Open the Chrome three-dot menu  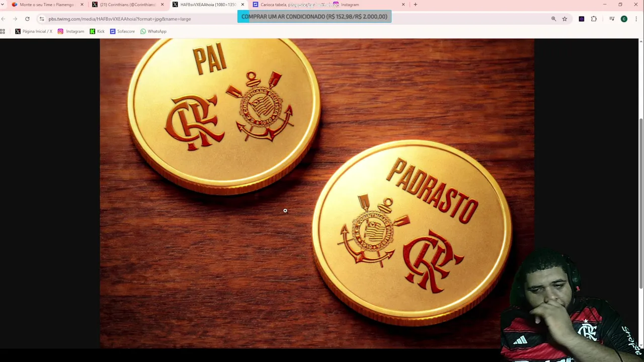636,19
